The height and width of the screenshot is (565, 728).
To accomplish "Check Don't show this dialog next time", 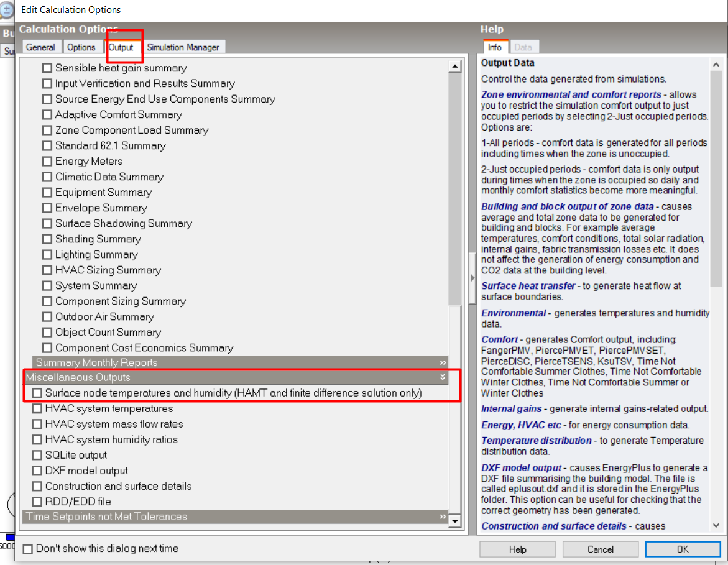I will pos(28,549).
